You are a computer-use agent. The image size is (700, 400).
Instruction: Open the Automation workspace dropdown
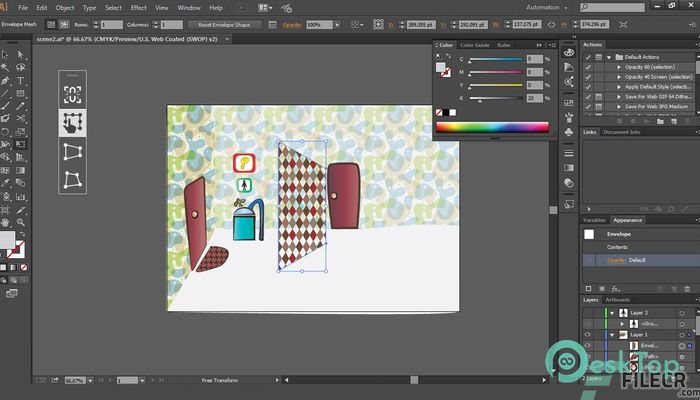point(547,8)
